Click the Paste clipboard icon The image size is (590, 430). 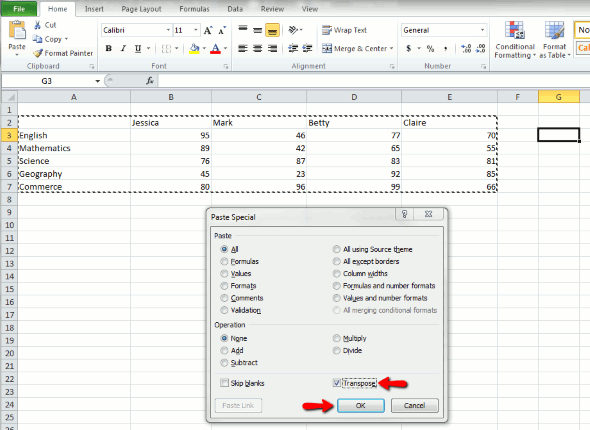pyautogui.click(x=17, y=31)
